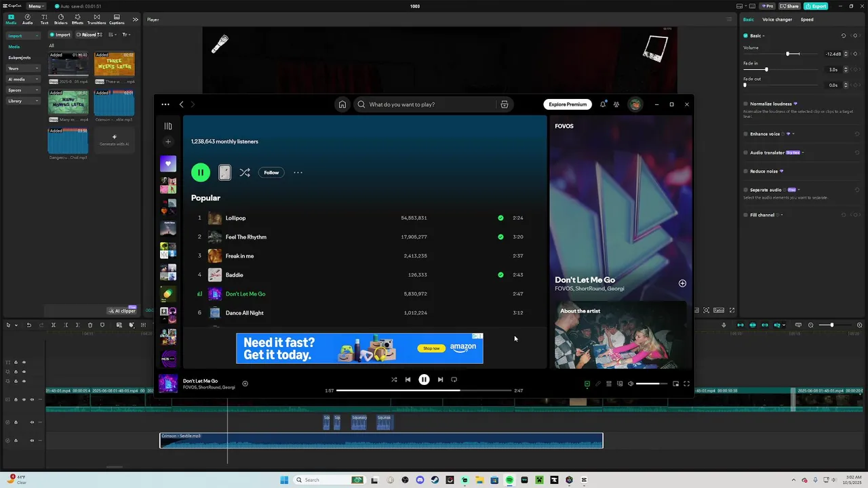
Task: Open Spotify Browse icon in search bar
Action: point(504,104)
